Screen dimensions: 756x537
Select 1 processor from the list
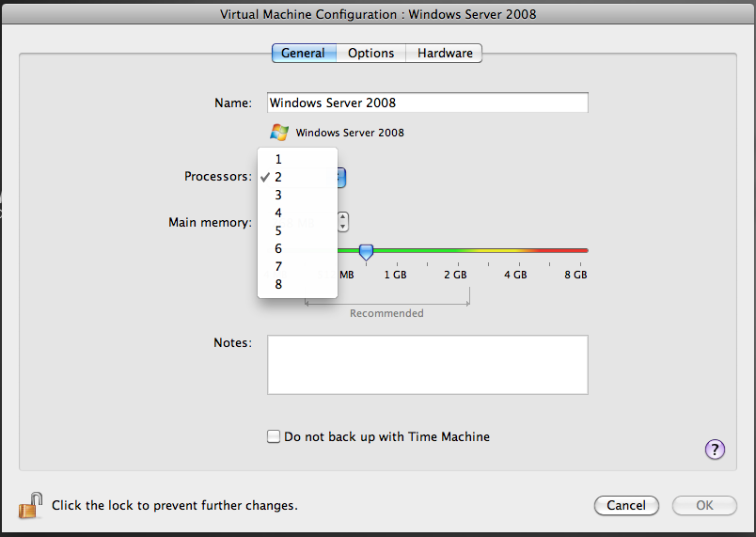[x=297, y=159]
